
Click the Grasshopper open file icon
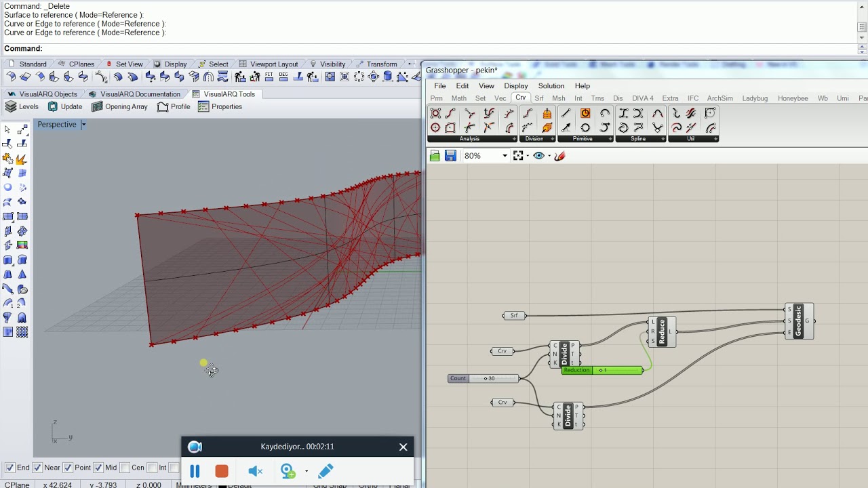[x=435, y=156]
